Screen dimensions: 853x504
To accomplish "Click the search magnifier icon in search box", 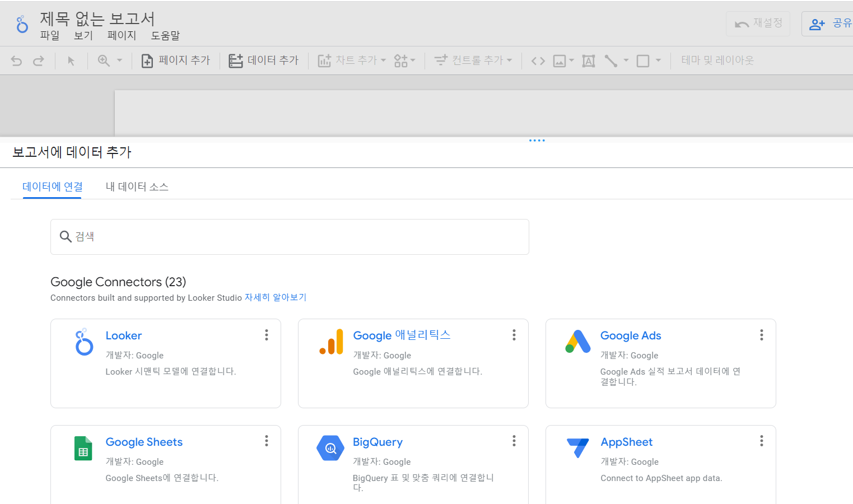I will pos(66,237).
